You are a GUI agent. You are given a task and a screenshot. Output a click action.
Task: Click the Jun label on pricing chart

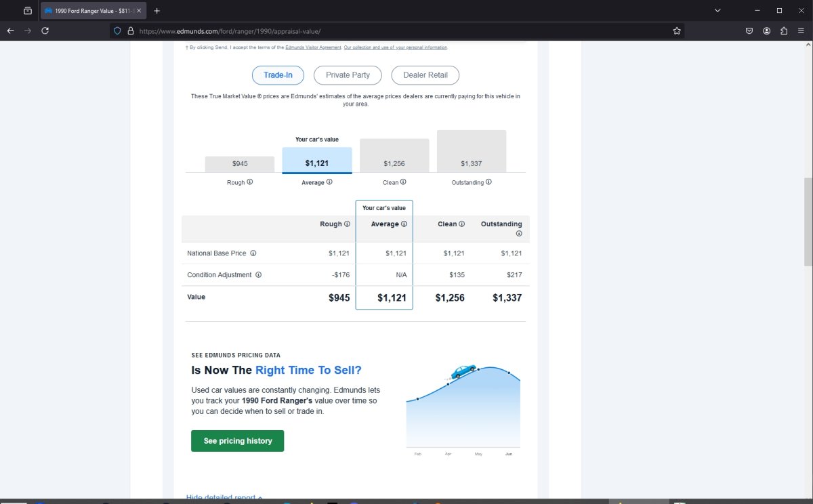pyautogui.click(x=509, y=454)
